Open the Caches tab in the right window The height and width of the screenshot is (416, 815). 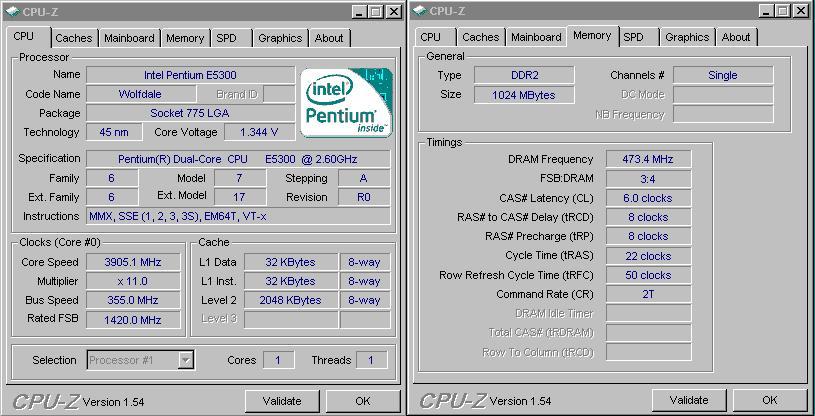click(x=480, y=37)
